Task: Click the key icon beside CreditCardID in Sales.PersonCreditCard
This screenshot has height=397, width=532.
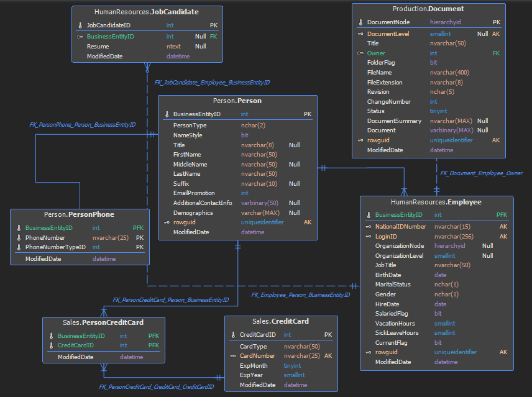Action: (x=51, y=345)
